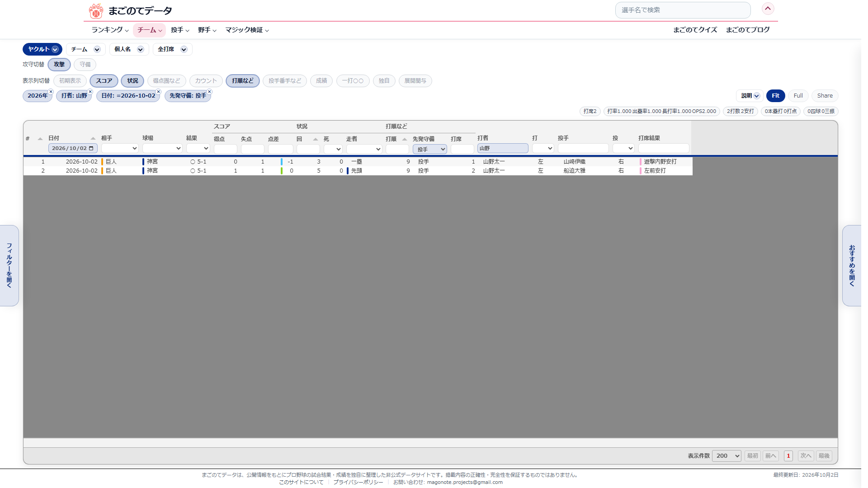This screenshot has width=868, height=488.
Task: Select Fit view mode
Action: 775,96
